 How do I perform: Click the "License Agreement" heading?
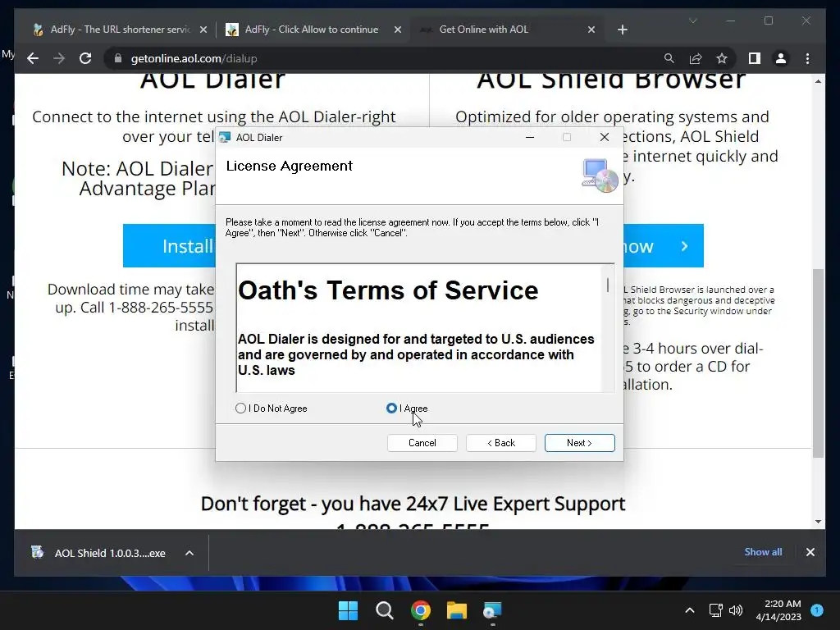(x=290, y=166)
